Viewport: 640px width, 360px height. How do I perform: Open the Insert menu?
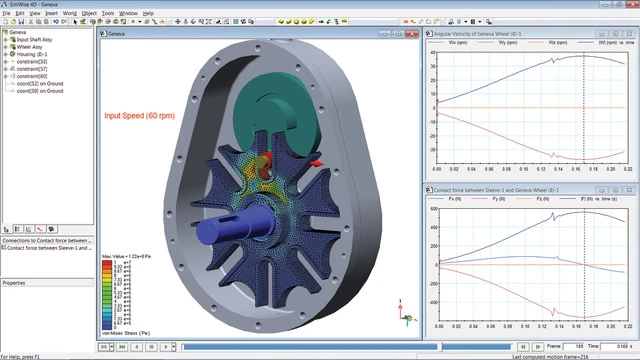[x=51, y=13]
